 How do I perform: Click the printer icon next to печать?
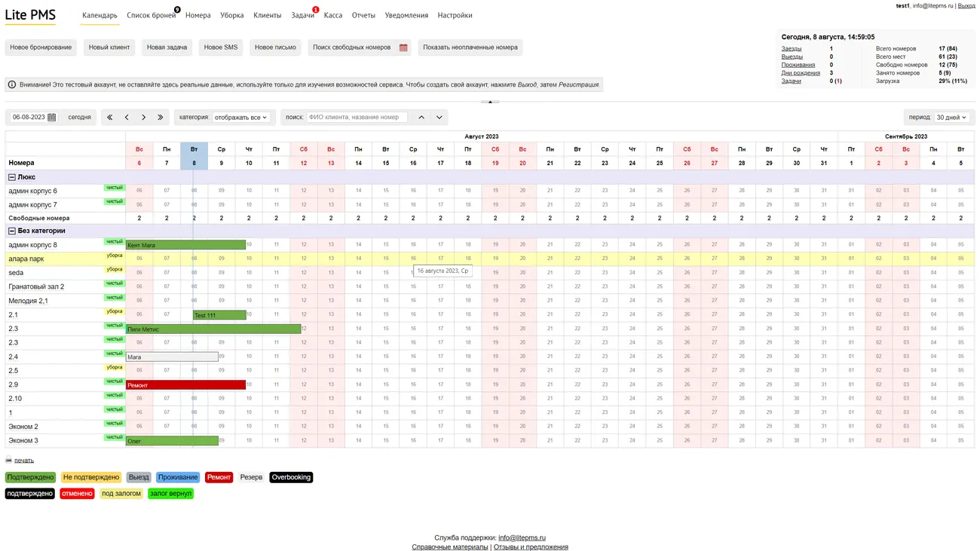tap(9, 461)
